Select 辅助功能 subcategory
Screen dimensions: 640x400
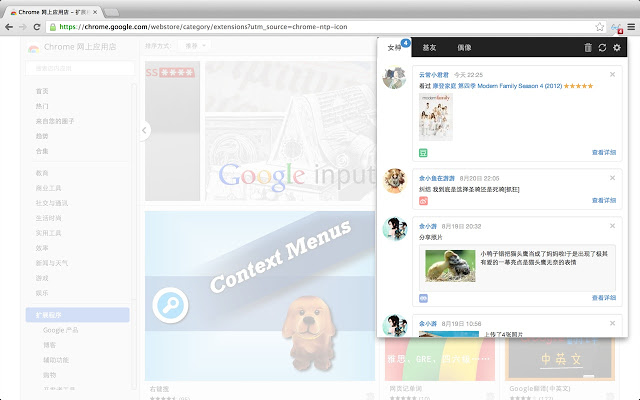[x=56, y=360]
